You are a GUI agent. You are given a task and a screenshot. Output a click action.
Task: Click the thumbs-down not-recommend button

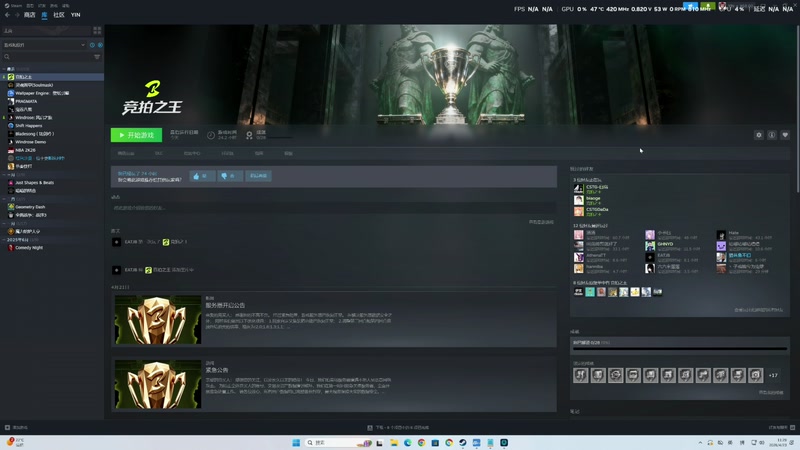(230, 176)
